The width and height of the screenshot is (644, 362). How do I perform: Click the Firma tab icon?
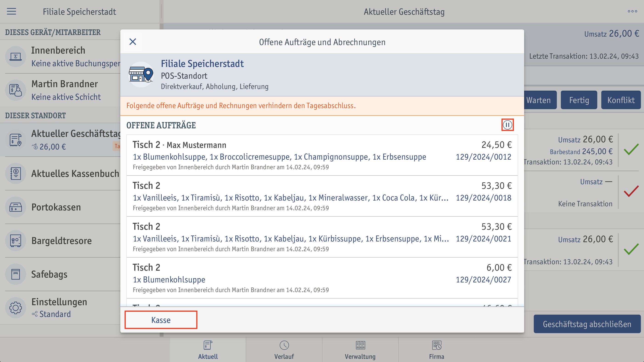pyautogui.click(x=437, y=345)
